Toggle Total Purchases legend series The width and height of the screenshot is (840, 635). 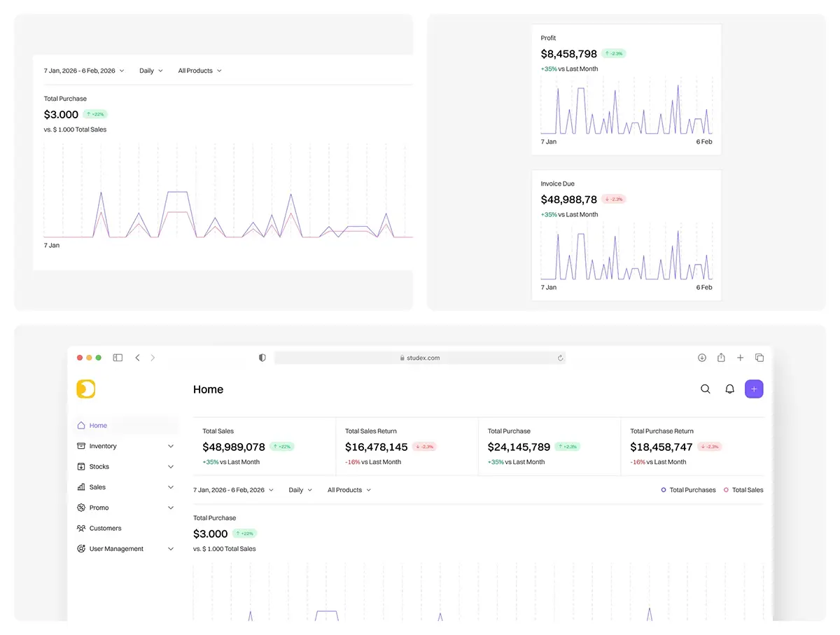[688, 490]
